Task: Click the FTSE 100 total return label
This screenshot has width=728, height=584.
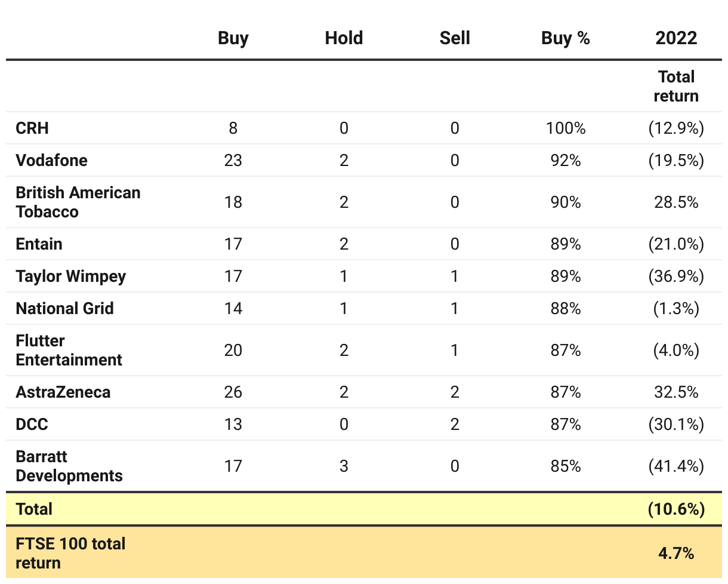Action: click(70, 553)
